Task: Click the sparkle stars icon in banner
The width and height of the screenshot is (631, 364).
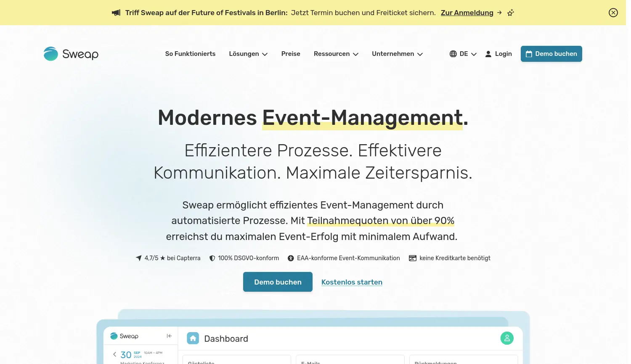Action: (x=511, y=13)
